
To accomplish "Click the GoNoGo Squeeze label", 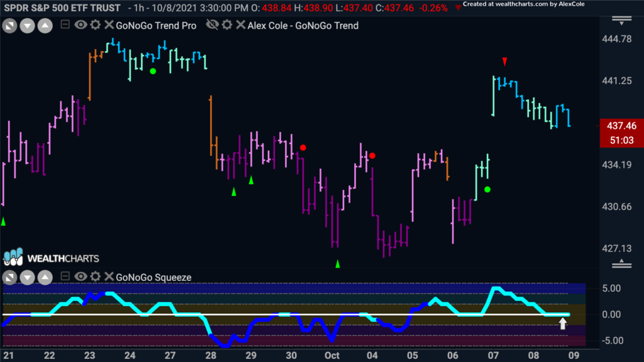I will (x=153, y=277).
